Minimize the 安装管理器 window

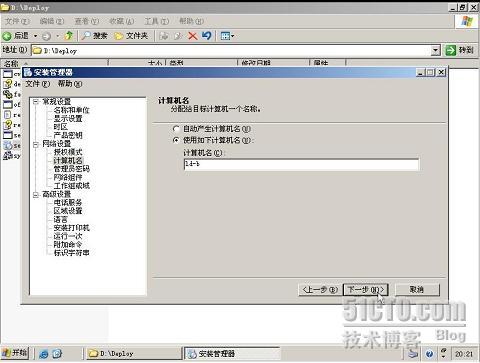pos(421,72)
